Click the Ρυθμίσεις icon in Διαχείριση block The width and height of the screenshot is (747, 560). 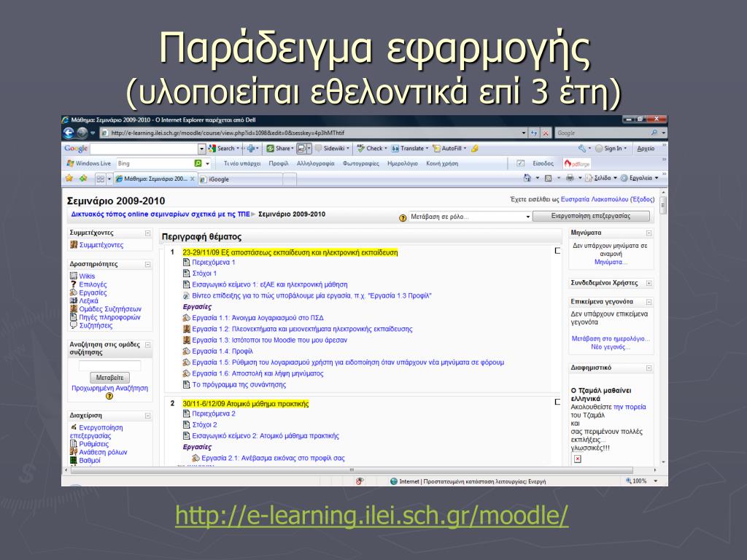coord(74,444)
